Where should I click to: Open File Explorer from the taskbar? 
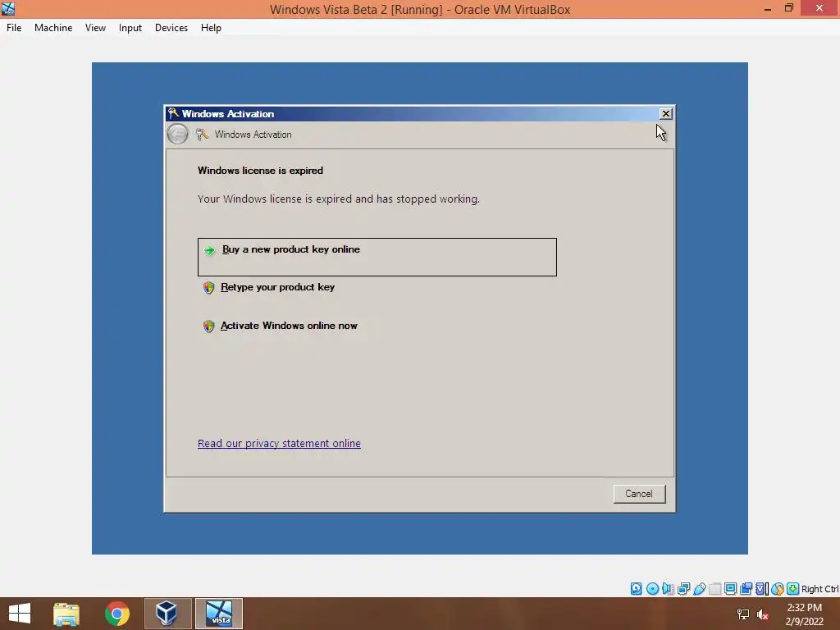click(x=66, y=614)
